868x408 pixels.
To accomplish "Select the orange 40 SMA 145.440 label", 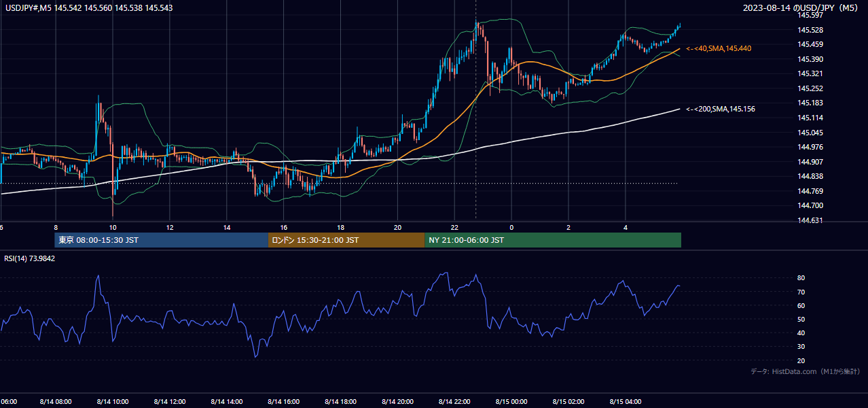I will (x=719, y=49).
